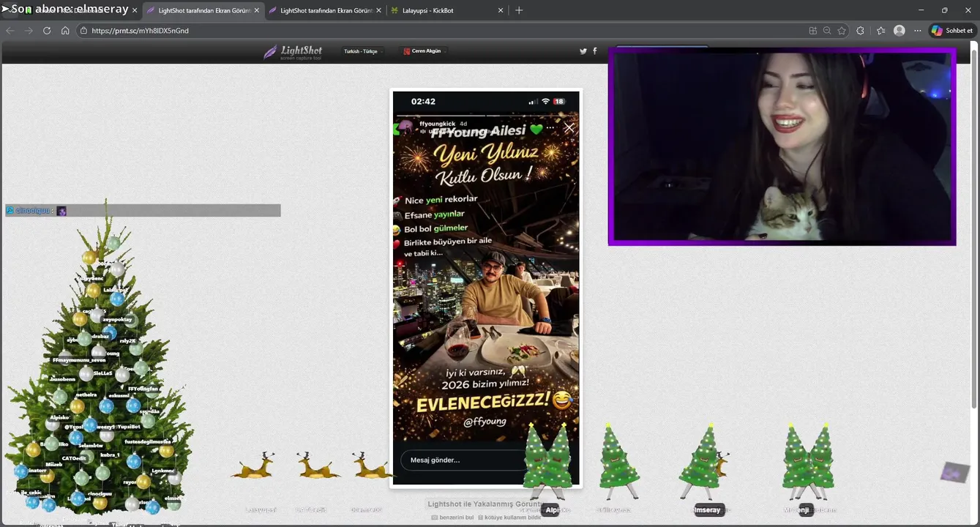Reload the current prnt.sc page
The image size is (980, 527).
47,31
